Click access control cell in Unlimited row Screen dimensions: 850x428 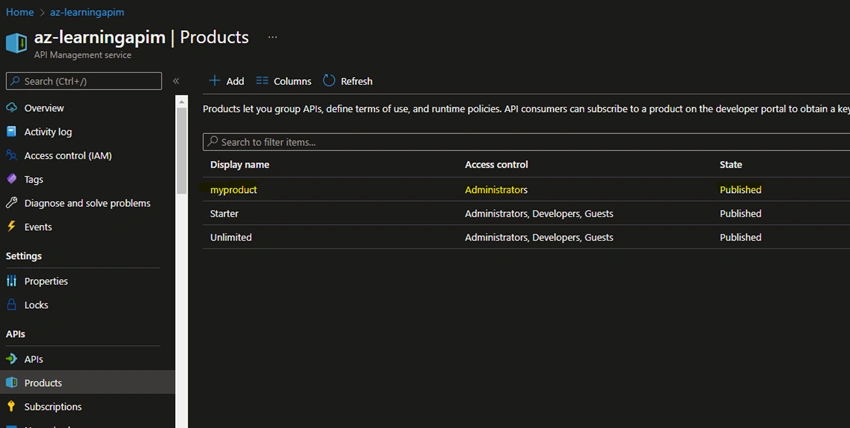point(539,237)
